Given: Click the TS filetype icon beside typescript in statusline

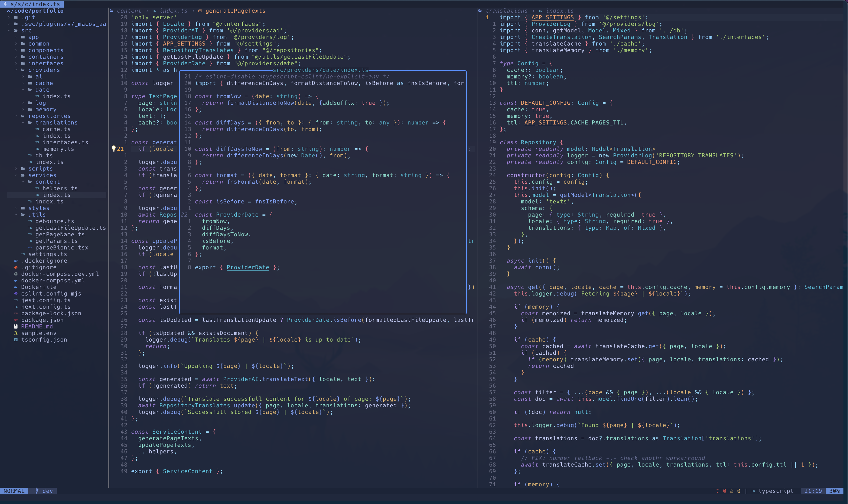Looking at the screenshot, I should tap(753, 491).
